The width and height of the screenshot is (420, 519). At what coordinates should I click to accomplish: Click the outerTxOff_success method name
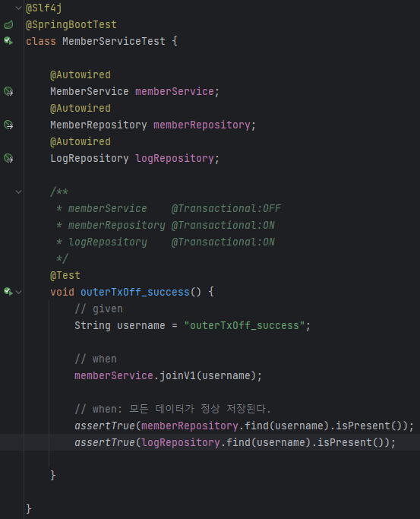[x=135, y=292]
